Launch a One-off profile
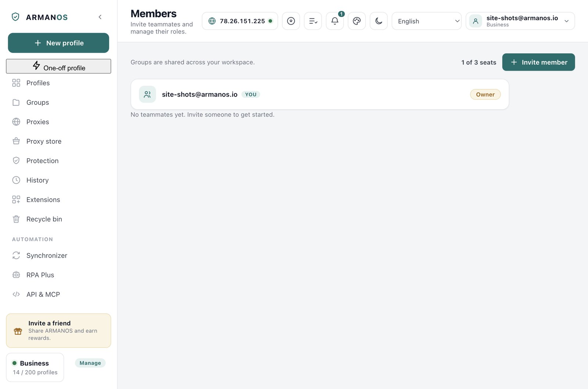Screen dimensions: 588x389 click(x=58, y=66)
